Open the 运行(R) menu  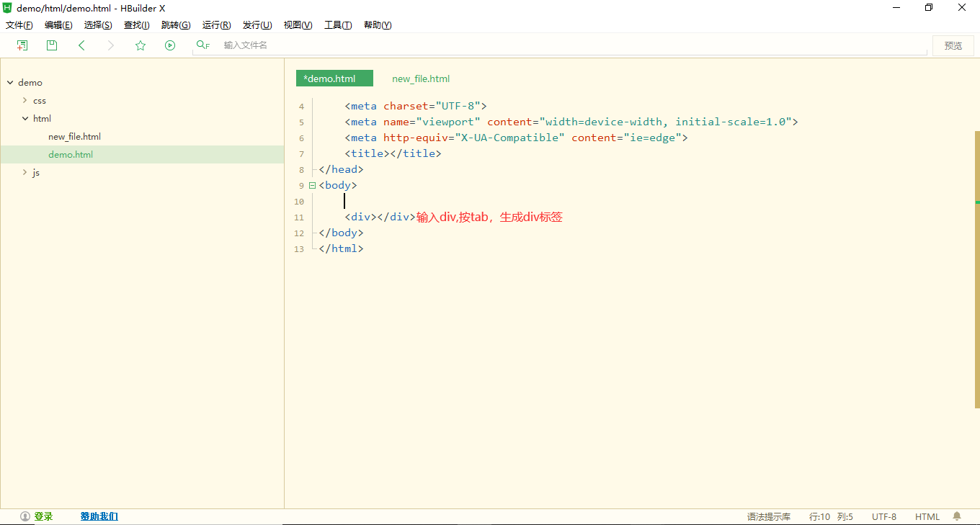(x=216, y=25)
